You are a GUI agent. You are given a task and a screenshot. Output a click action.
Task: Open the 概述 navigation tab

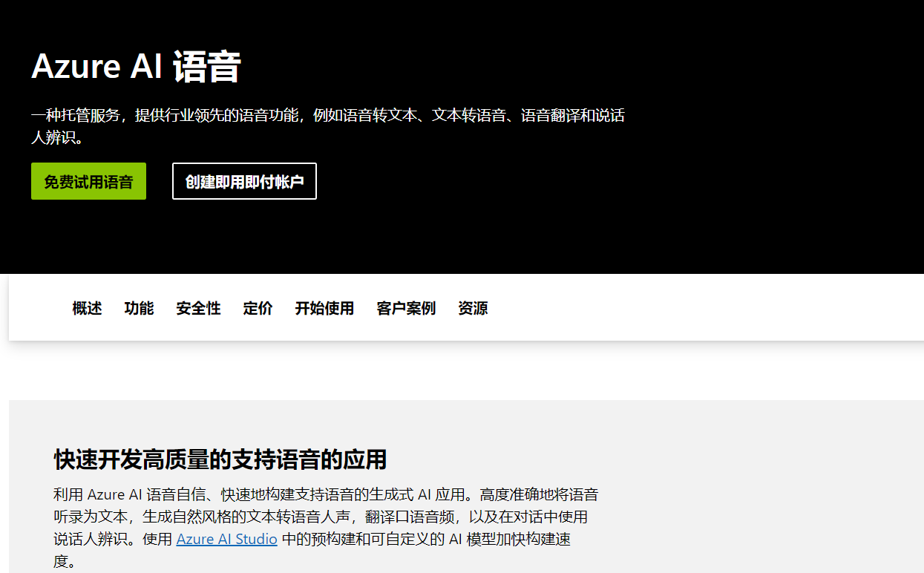87,308
